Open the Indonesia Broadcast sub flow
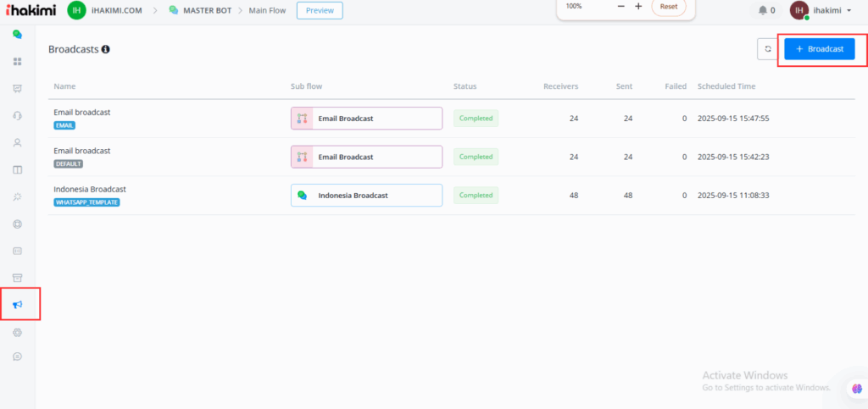 click(366, 196)
